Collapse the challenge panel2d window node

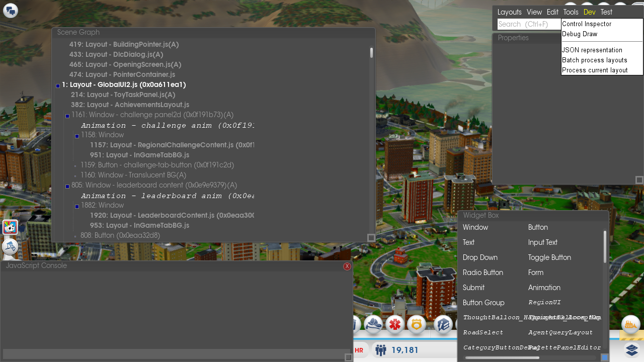pos(67,116)
